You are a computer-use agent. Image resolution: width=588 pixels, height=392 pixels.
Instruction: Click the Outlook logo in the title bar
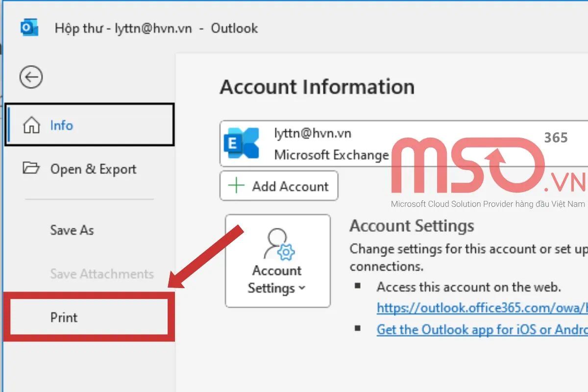(x=28, y=28)
